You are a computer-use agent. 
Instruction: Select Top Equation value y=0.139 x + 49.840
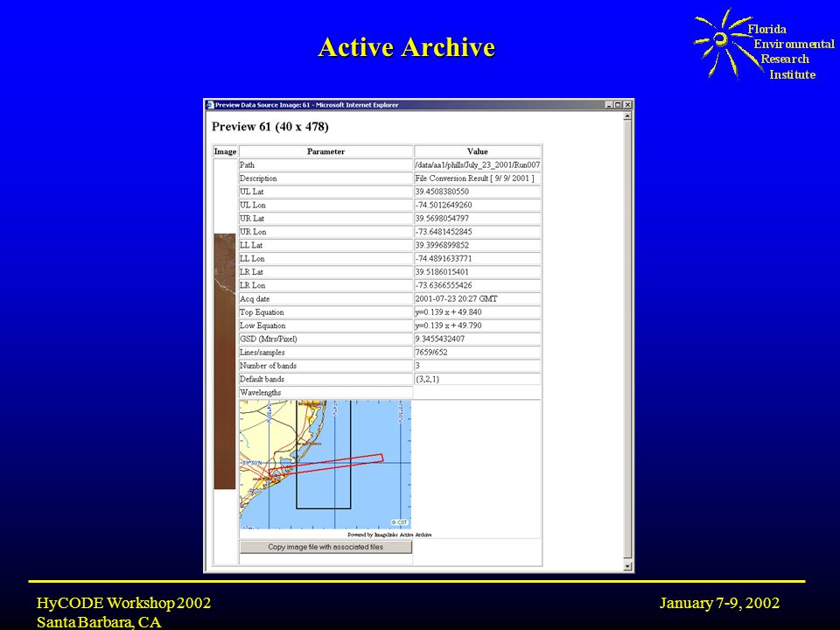pos(448,312)
